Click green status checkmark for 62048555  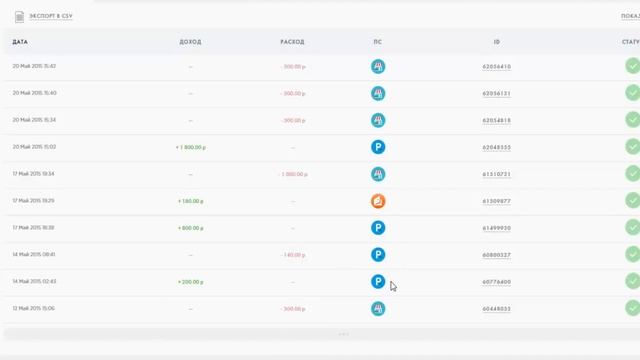(632, 147)
